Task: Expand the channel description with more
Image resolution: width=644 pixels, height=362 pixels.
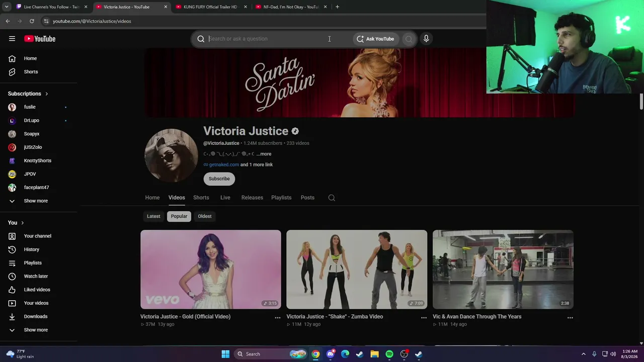Action: click(x=265, y=154)
